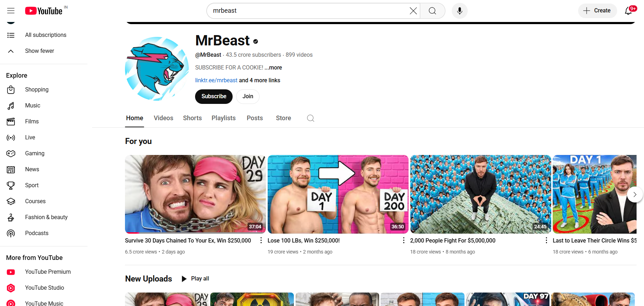The image size is (644, 306).
Task: Click the MrBeast verified badge
Action: (x=256, y=41)
